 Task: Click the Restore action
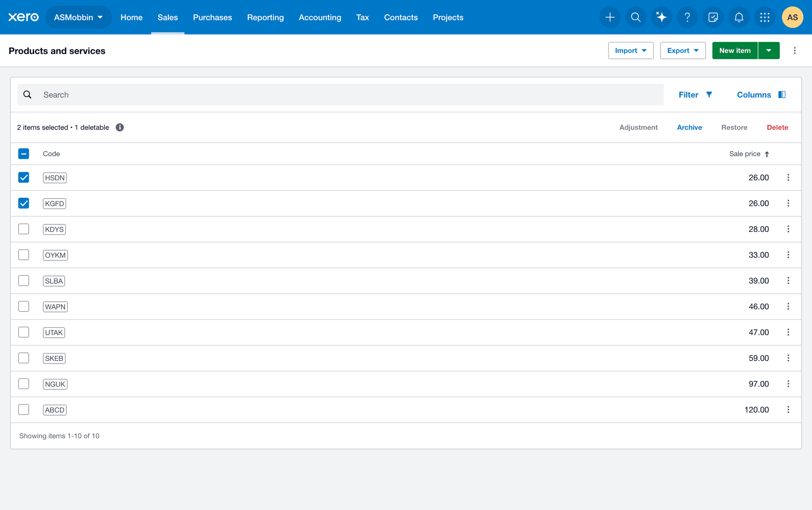[734, 127]
